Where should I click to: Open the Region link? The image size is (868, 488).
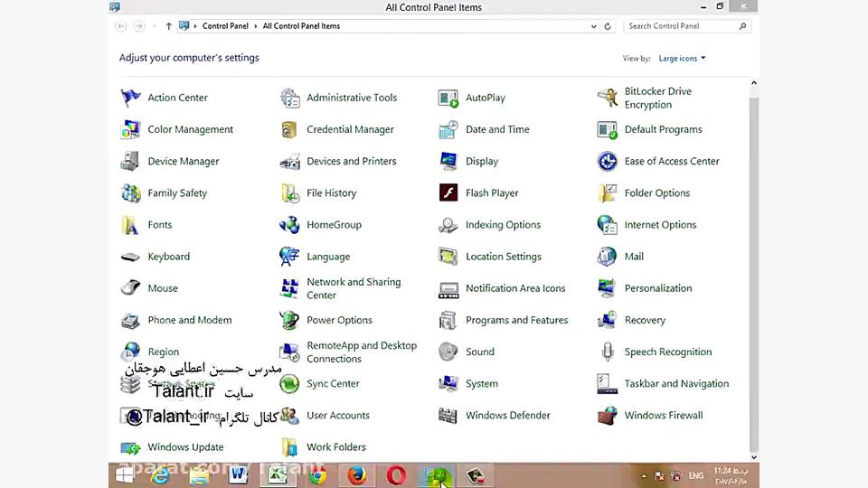[x=164, y=352]
